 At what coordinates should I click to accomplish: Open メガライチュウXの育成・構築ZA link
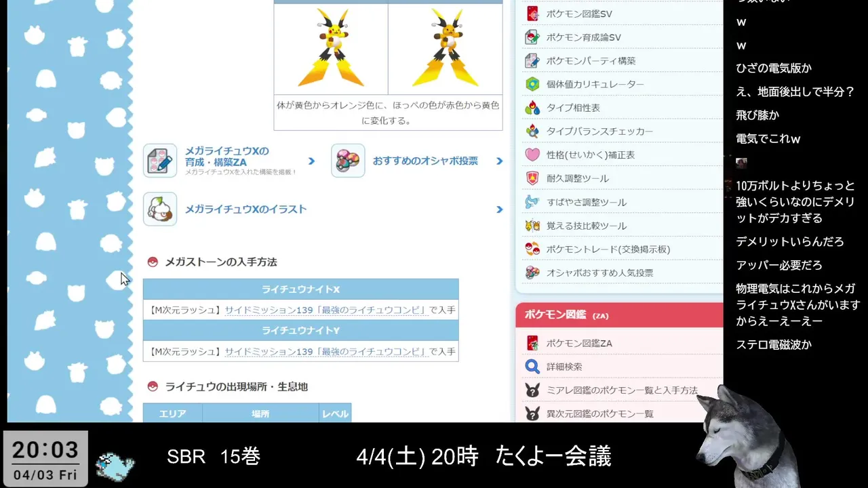click(226, 157)
